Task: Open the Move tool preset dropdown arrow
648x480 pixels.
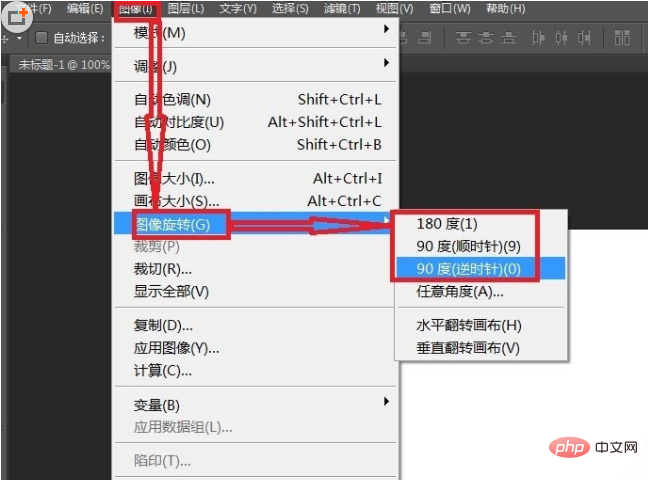Action: coord(19,38)
